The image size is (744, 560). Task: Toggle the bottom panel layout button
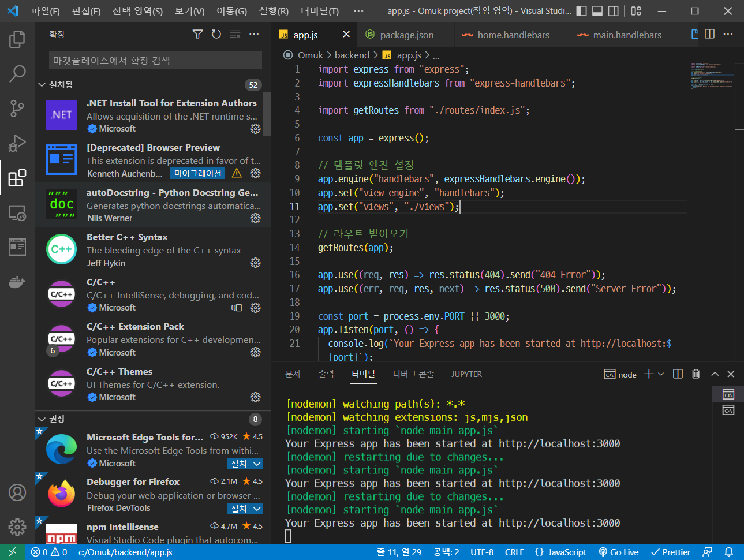click(x=597, y=11)
